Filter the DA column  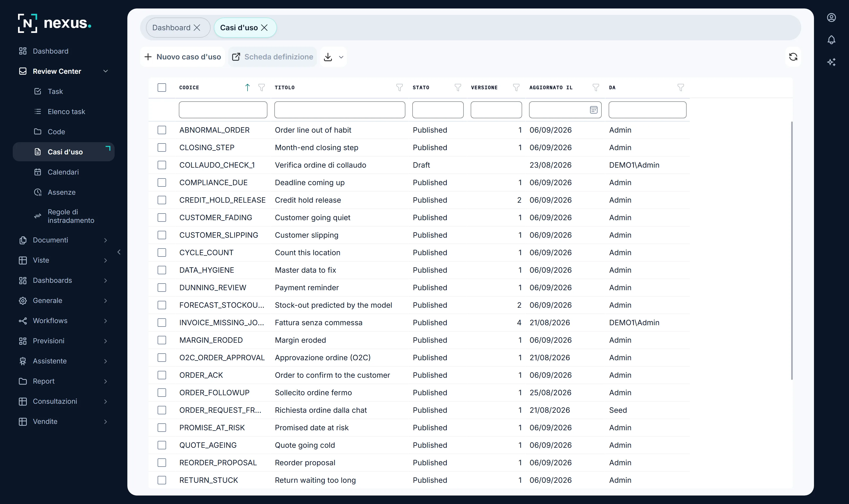pyautogui.click(x=681, y=88)
